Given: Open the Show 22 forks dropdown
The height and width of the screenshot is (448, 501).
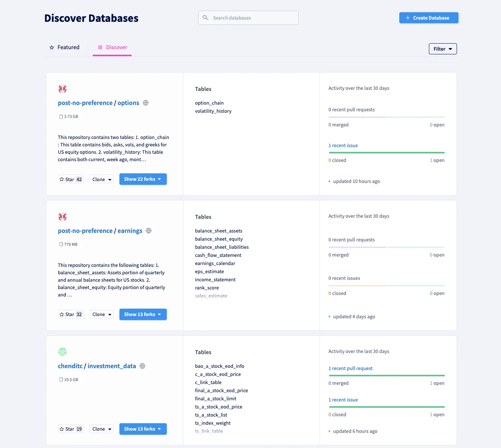Looking at the screenshot, I should coord(143,179).
